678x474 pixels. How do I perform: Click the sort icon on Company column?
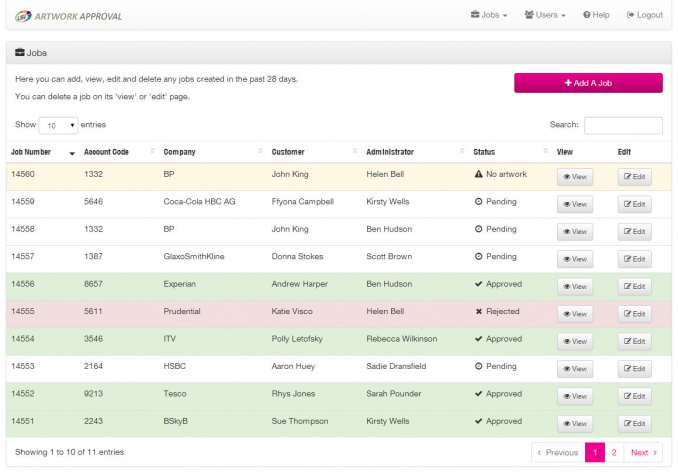pos(260,151)
